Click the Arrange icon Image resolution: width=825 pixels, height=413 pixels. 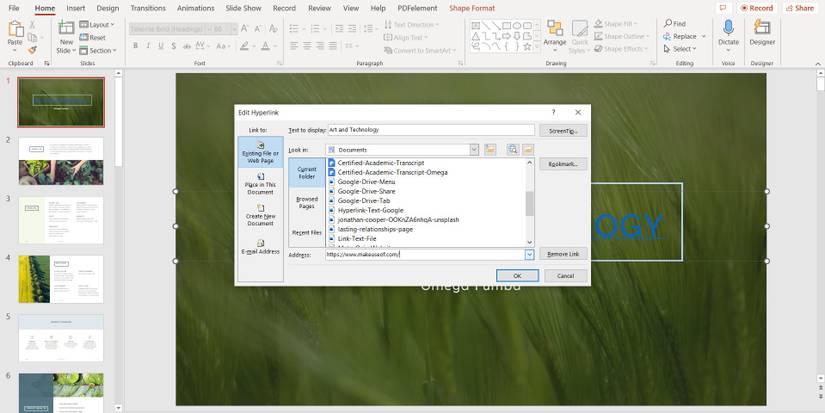(x=555, y=28)
